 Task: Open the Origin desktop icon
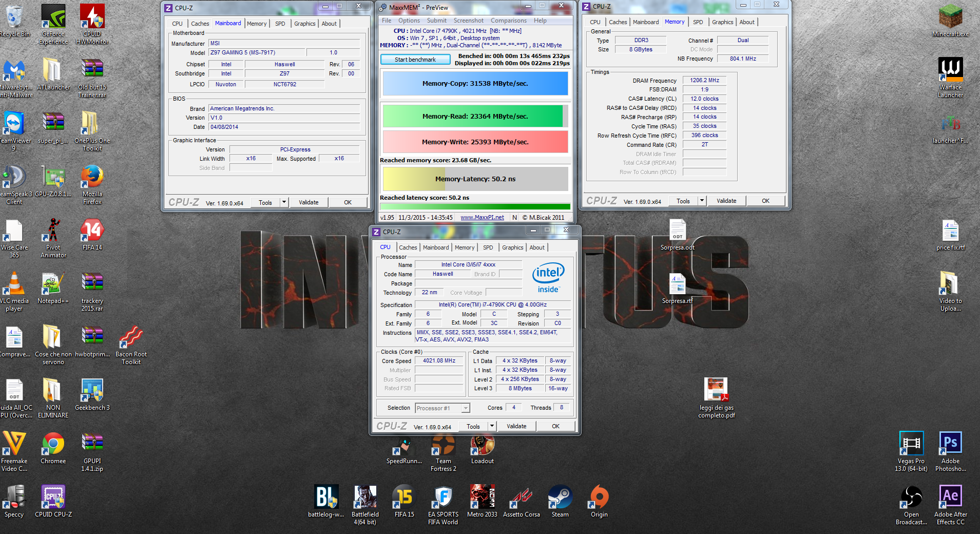coord(599,501)
